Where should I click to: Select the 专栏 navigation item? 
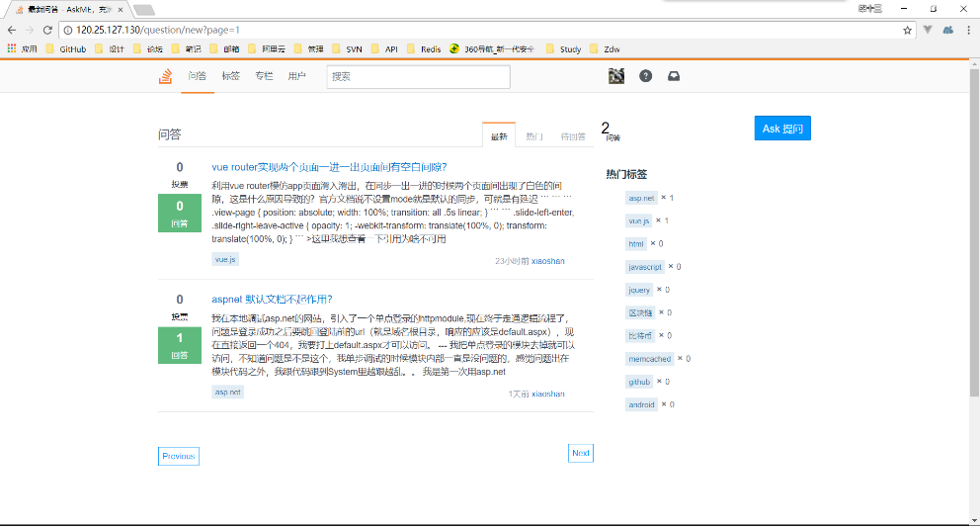coord(264,76)
